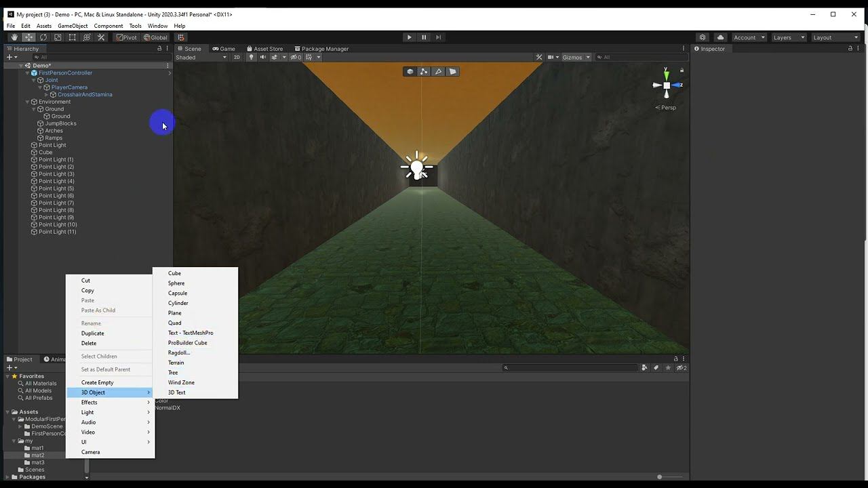The image size is (868, 488).
Task: Choose Cube from the 3D Object submenu
Action: point(195,273)
